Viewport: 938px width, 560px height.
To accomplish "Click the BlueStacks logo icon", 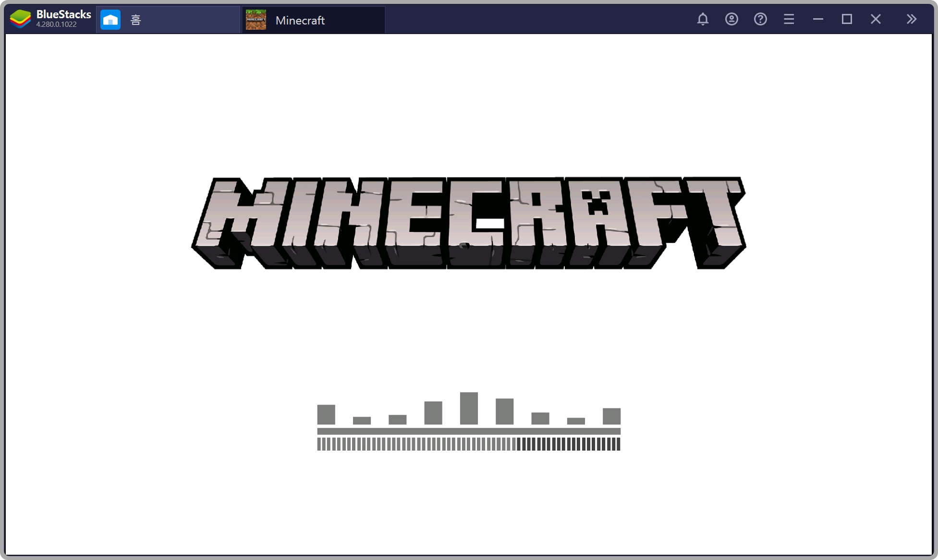I will click(x=20, y=19).
